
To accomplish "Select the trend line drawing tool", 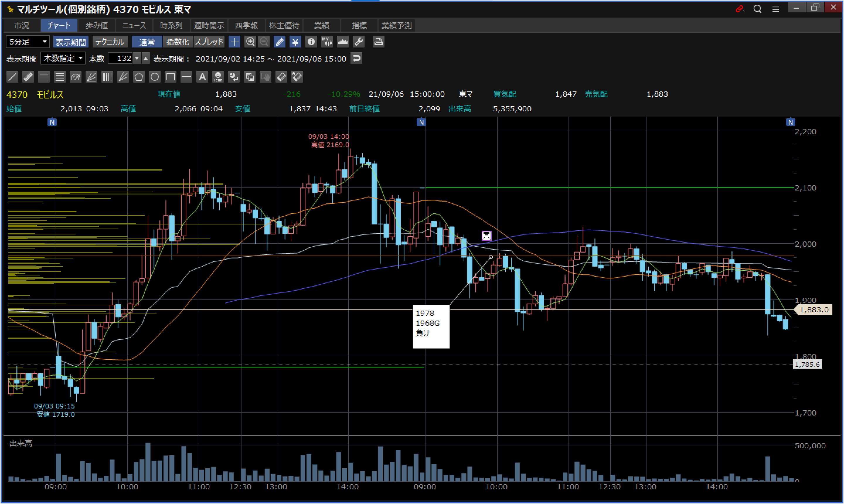I will pos(12,77).
